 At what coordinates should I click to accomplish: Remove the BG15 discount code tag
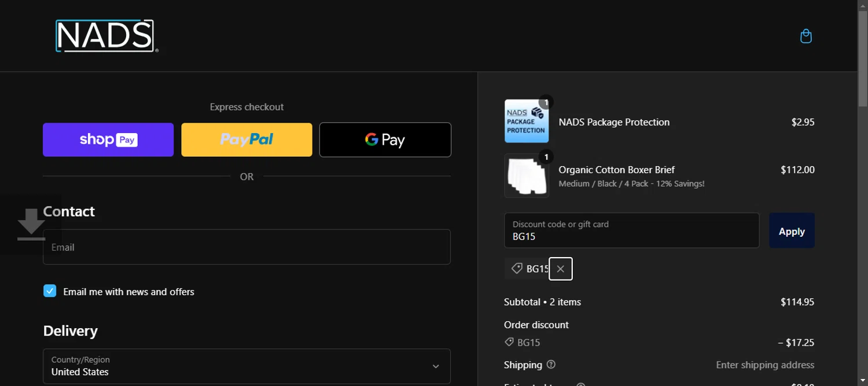click(x=560, y=269)
